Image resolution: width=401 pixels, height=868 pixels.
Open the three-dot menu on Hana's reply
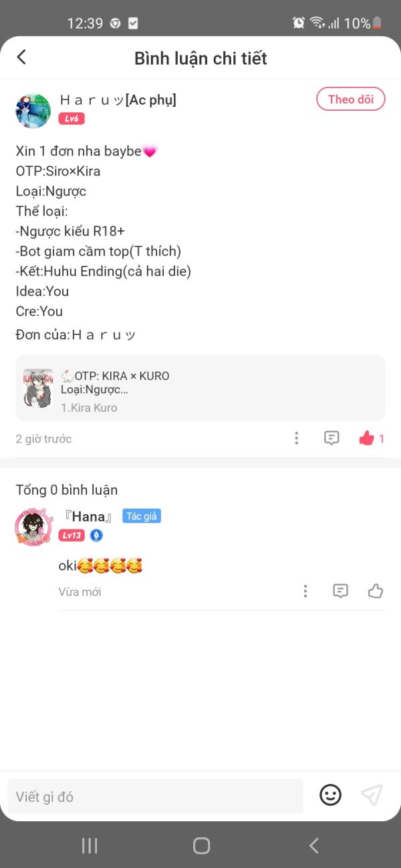305,591
